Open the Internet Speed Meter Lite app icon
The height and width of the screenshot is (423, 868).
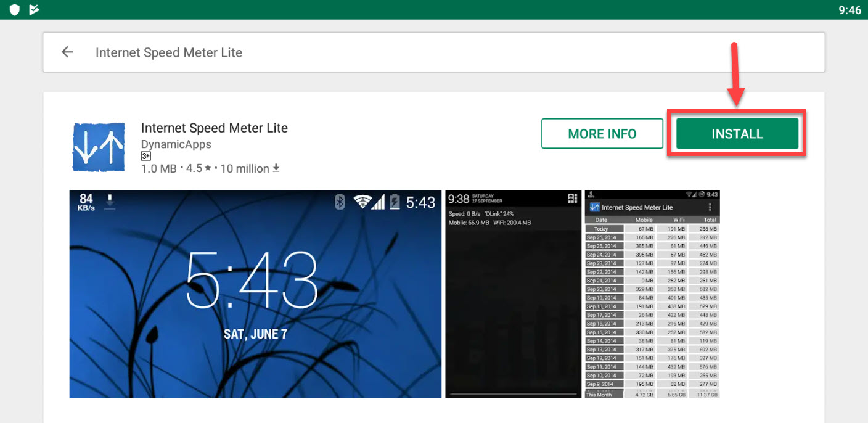(99, 147)
